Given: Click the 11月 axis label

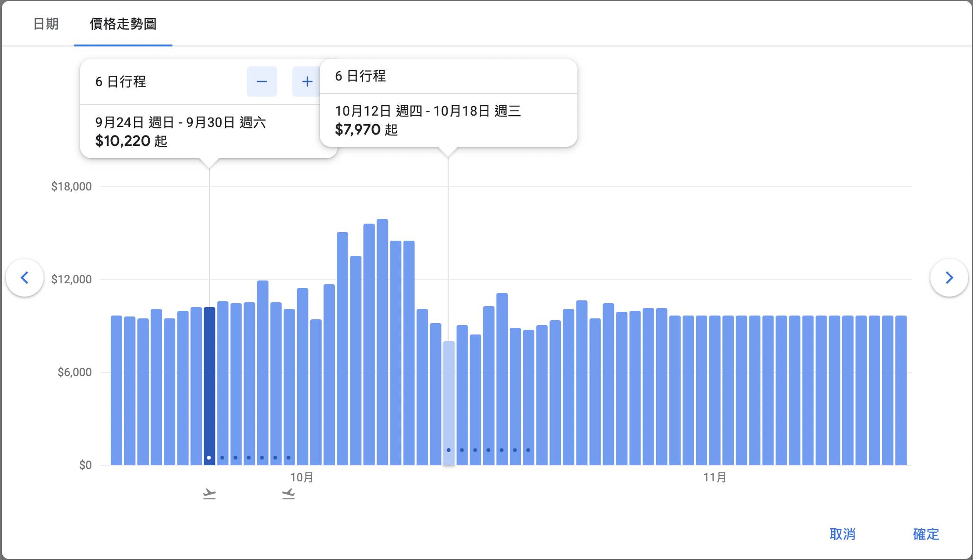Looking at the screenshot, I should pyautogui.click(x=715, y=477).
